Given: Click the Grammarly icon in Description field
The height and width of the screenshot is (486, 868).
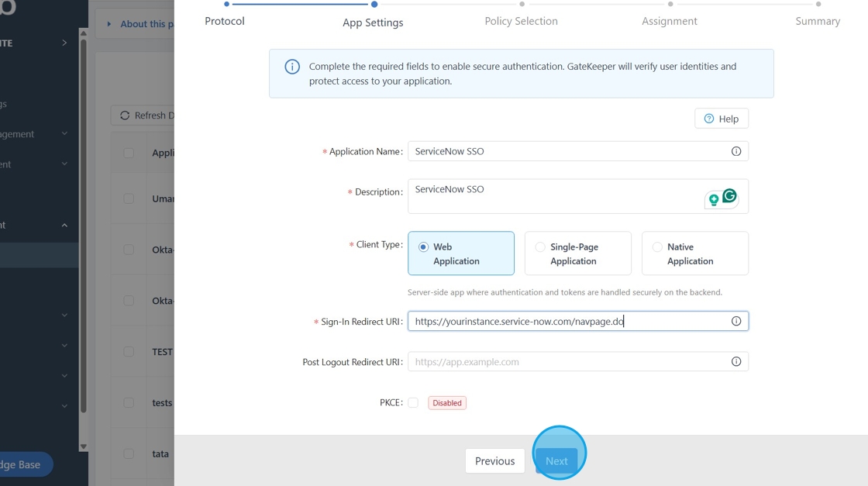Looking at the screenshot, I should coord(729,195).
